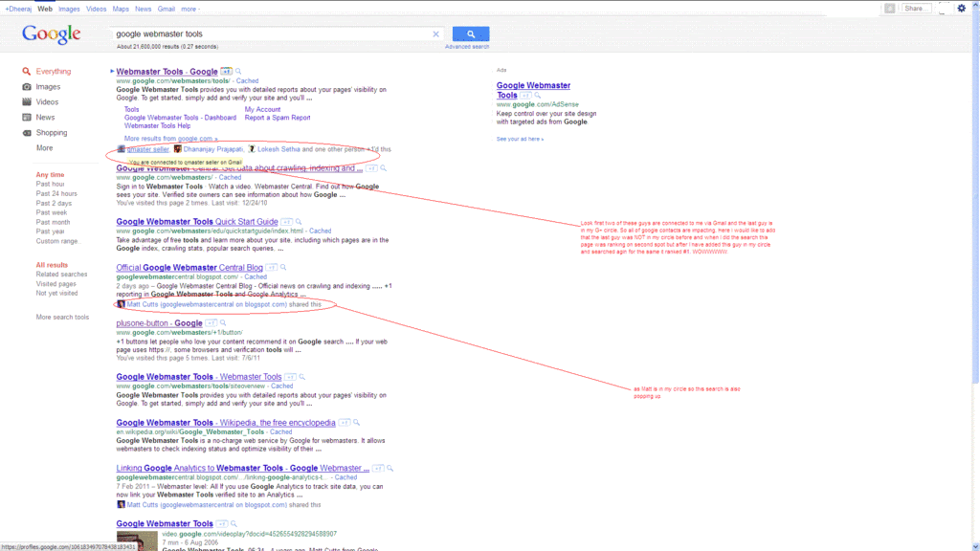This screenshot has width=980, height=551.
Task: Preview the Quick Start Guide result magnifier
Action: 299,222
